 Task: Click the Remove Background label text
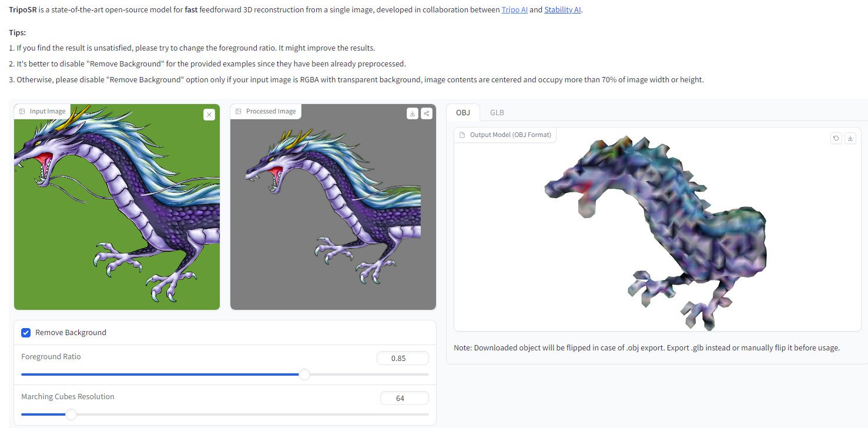point(71,333)
